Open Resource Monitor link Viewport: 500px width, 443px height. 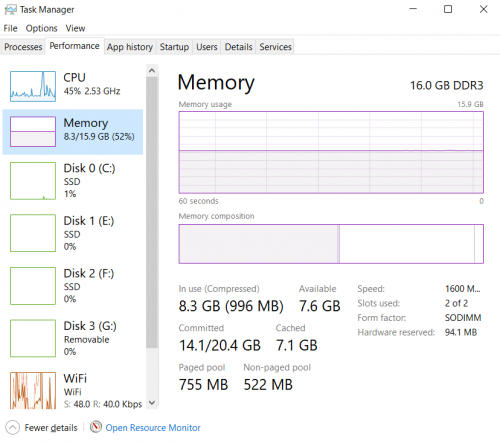tap(153, 428)
